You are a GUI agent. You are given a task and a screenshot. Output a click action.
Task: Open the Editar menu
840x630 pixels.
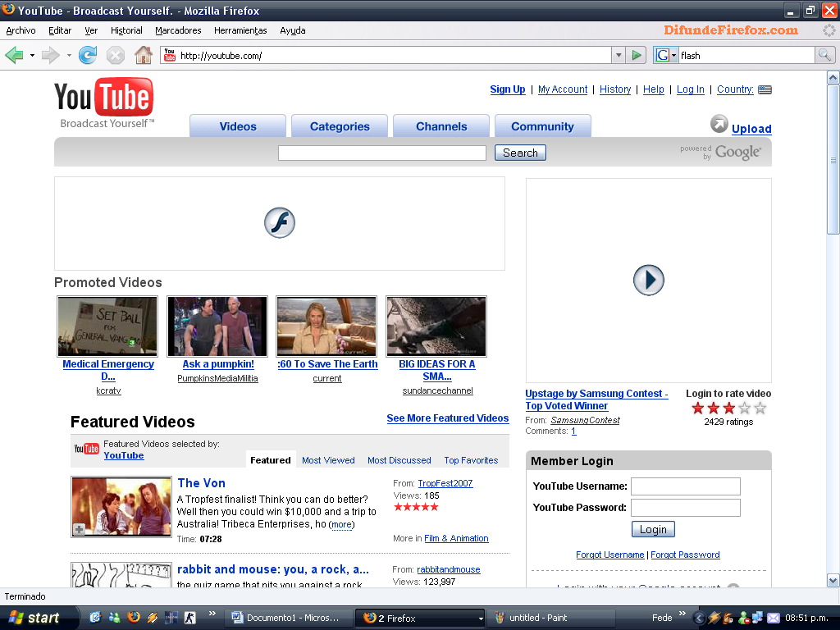point(60,30)
